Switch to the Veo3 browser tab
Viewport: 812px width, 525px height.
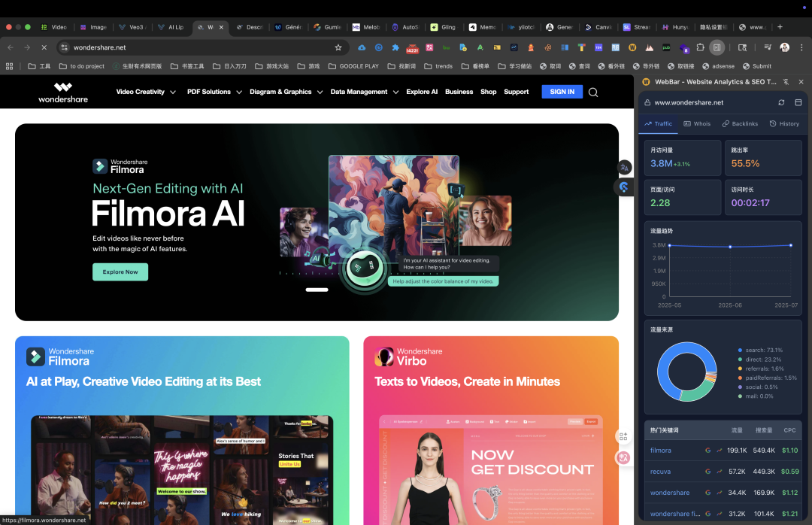(x=132, y=27)
